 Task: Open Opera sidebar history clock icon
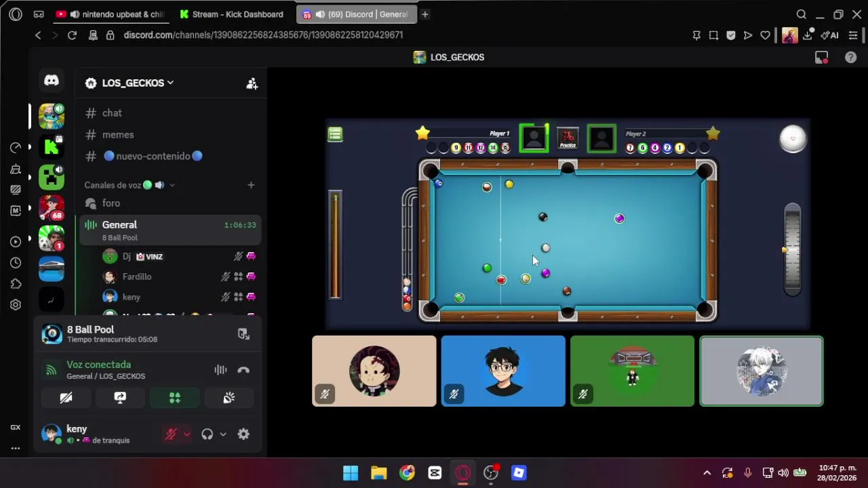(x=16, y=263)
